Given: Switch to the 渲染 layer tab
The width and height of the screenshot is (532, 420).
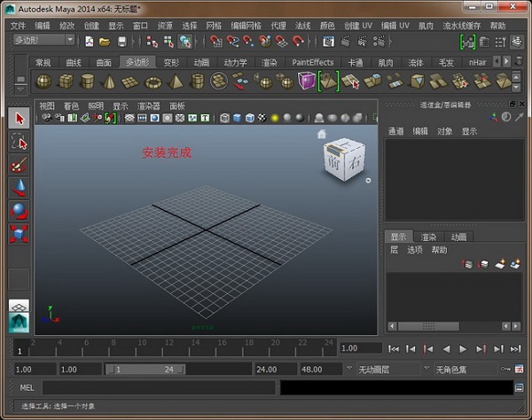Looking at the screenshot, I should [x=429, y=237].
